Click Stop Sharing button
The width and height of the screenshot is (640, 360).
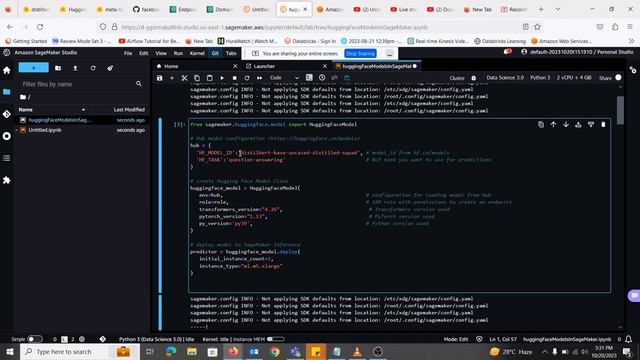(360, 53)
